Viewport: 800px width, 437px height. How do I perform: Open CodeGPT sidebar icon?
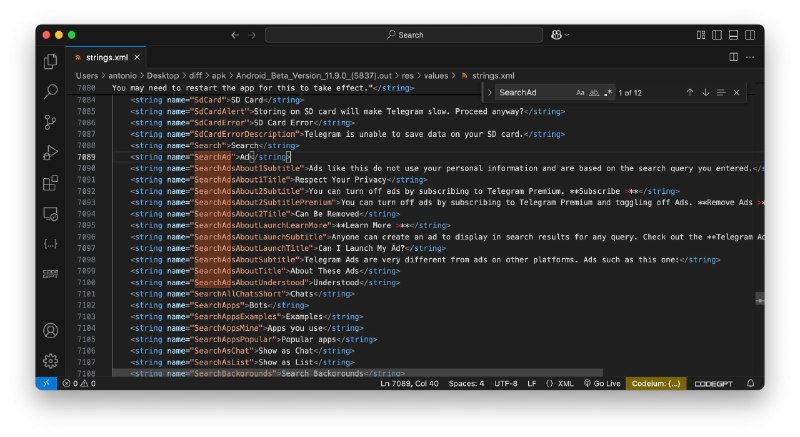50,274
